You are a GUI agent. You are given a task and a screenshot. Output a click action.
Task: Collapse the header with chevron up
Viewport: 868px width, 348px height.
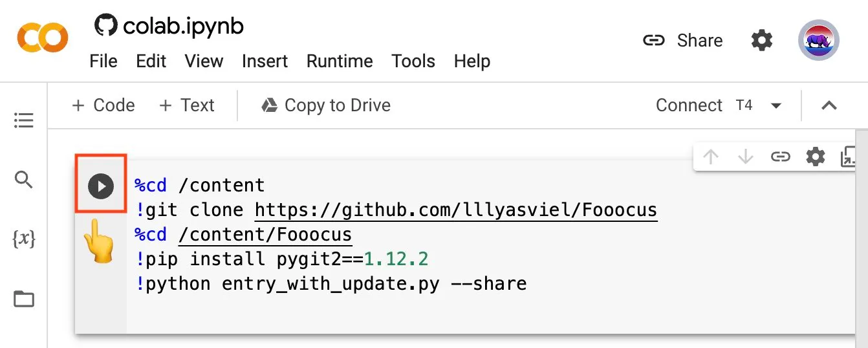point(829,105)
